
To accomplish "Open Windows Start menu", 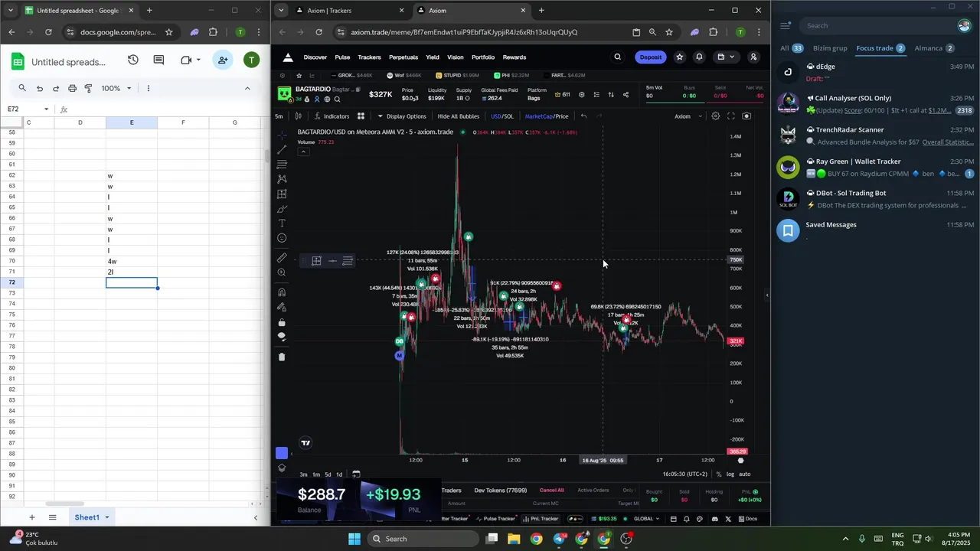I will click(354, 539).
